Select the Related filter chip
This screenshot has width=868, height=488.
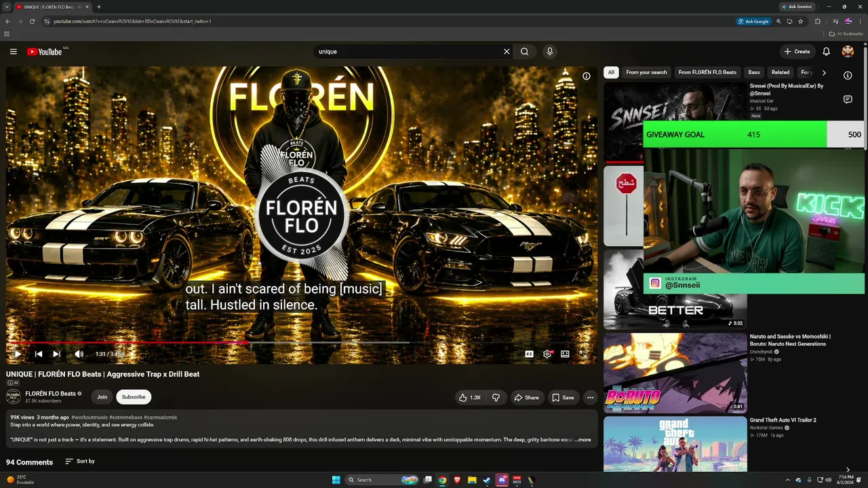[781, 73]
